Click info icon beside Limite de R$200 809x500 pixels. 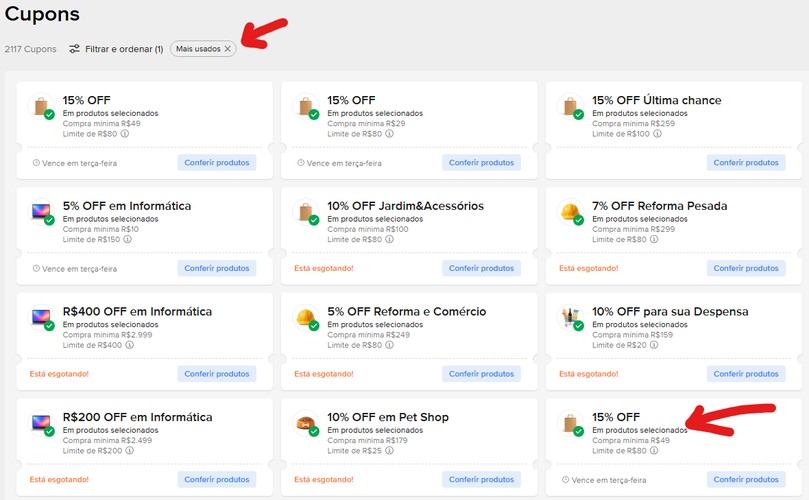point(130,450)
